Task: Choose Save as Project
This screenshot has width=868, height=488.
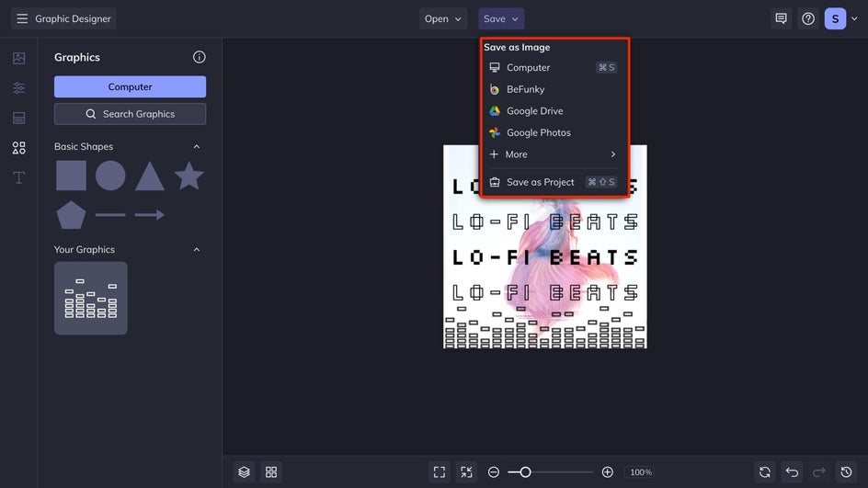Action: [554, 182]
